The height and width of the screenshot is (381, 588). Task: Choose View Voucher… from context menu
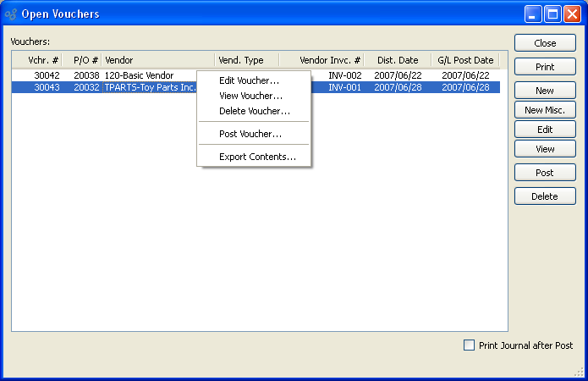254,96
